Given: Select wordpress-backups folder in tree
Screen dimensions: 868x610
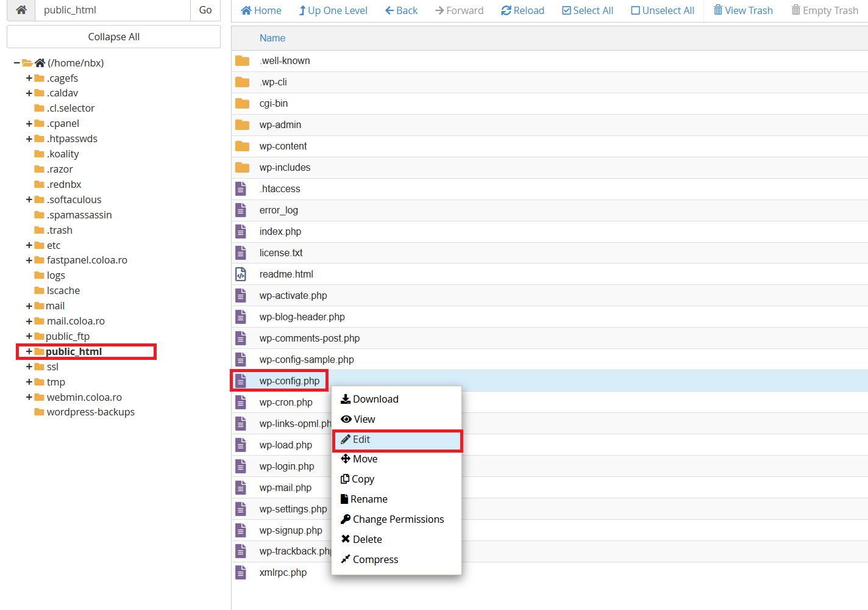Looking at the screenshot, I should 91,412.
